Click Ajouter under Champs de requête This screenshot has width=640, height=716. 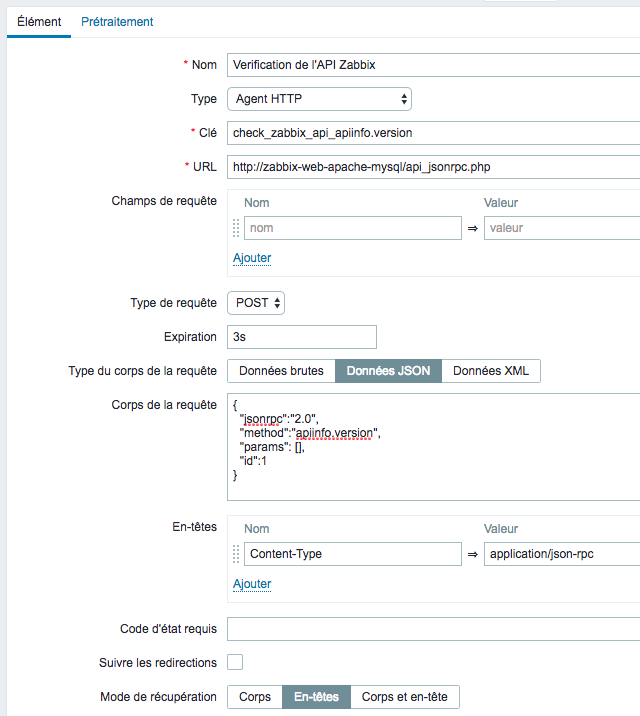coord(252,258)
